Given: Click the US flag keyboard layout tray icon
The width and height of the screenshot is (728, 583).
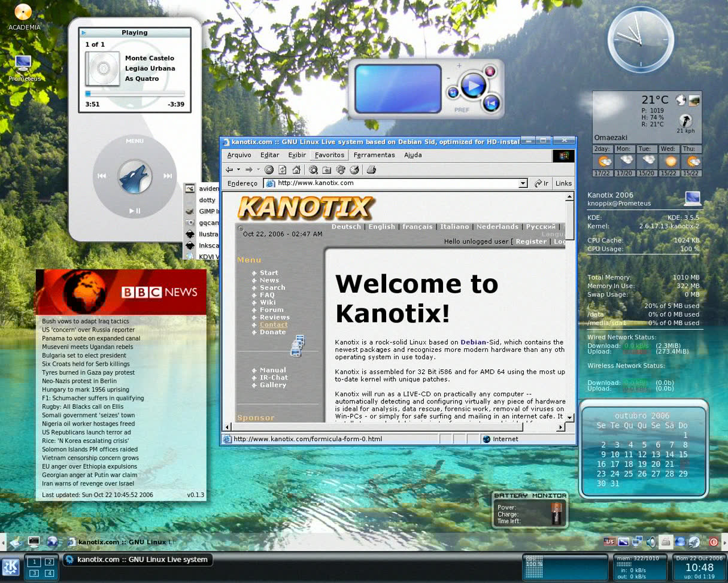Looking at the screenshot, I should 609,542.
